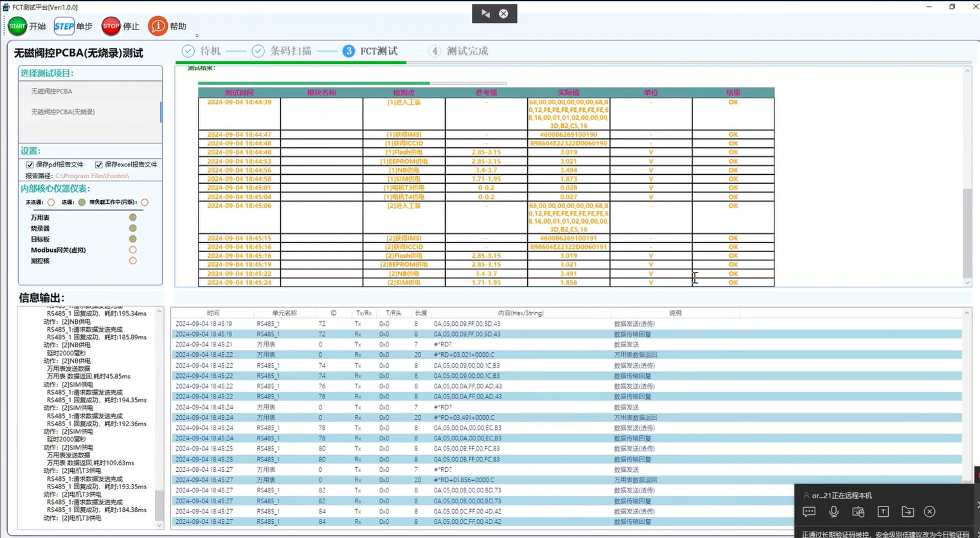
Task: Select 无磁阀控PCBA test item
Action: [52, 91]
